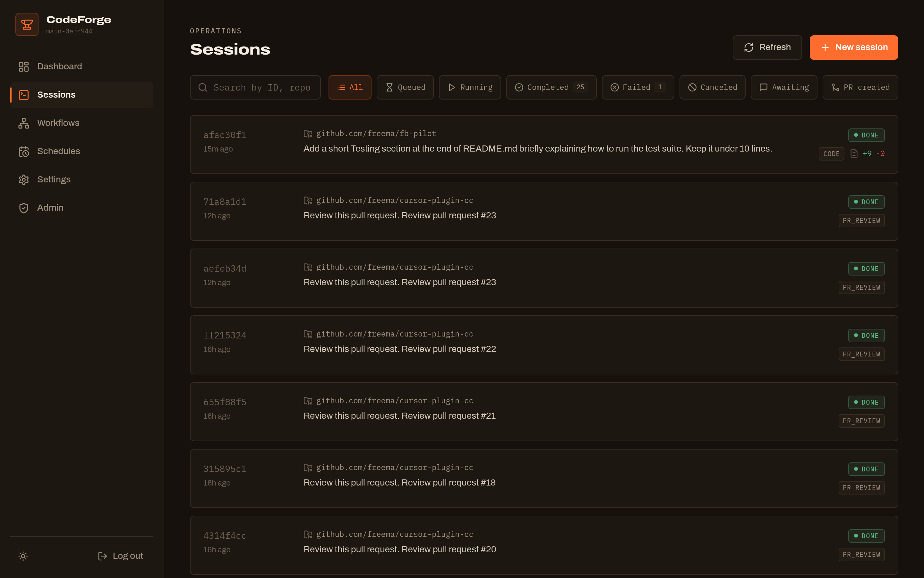Show Failed sessions filter
Viewport: 924px width, 578px height.
pyautogui.click(x=637, y=88)
